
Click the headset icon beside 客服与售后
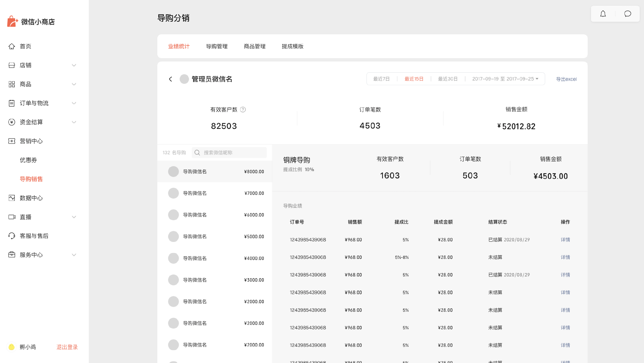pyautogui.click(x=11, y=236)
